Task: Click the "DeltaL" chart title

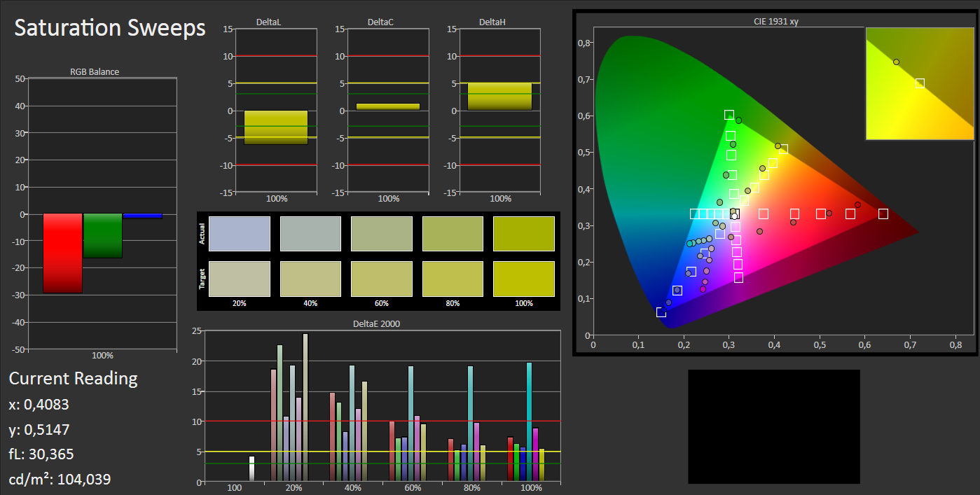Action: pos(269,22)
